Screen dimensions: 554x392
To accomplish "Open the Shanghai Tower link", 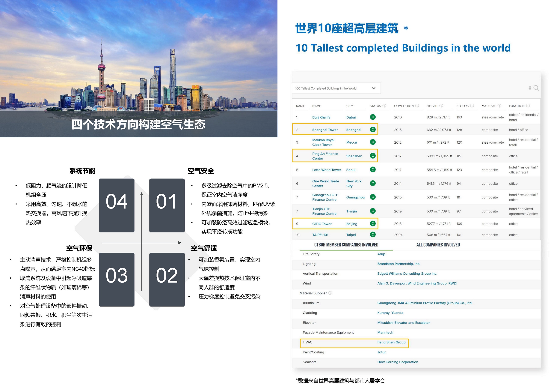I will pos(325,130).
